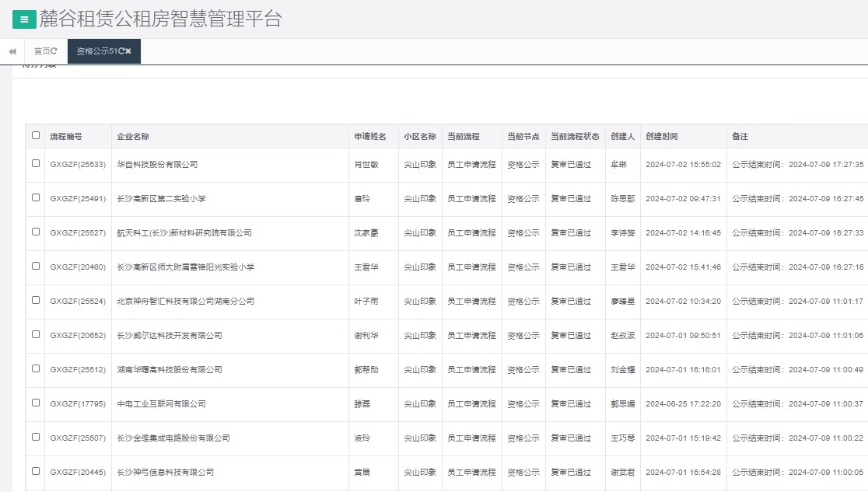
Task: Check the 湖南华曙高科技股份有限公司 row
Action: tap(35, 369)
